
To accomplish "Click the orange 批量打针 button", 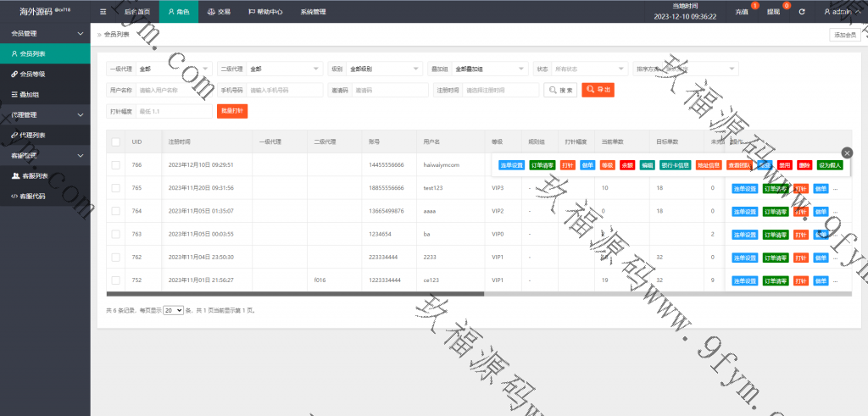I will point(232,111).
